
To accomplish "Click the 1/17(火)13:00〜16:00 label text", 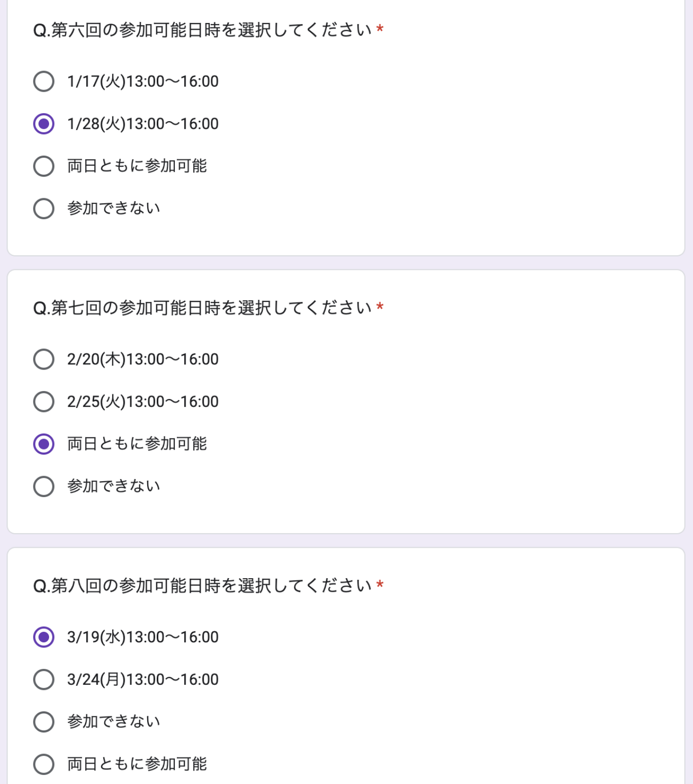I will pyautogui.click(x=143, y=81).
